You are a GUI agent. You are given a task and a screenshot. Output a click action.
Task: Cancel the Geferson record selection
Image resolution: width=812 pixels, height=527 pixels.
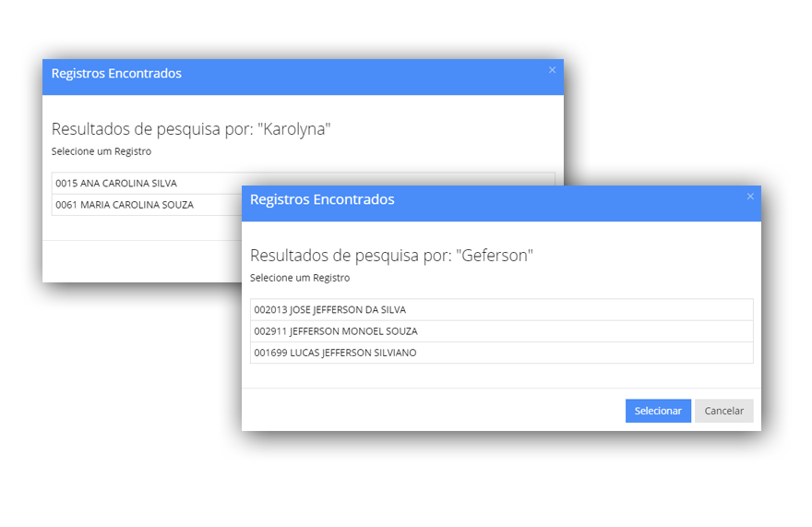tap(723, 411)
